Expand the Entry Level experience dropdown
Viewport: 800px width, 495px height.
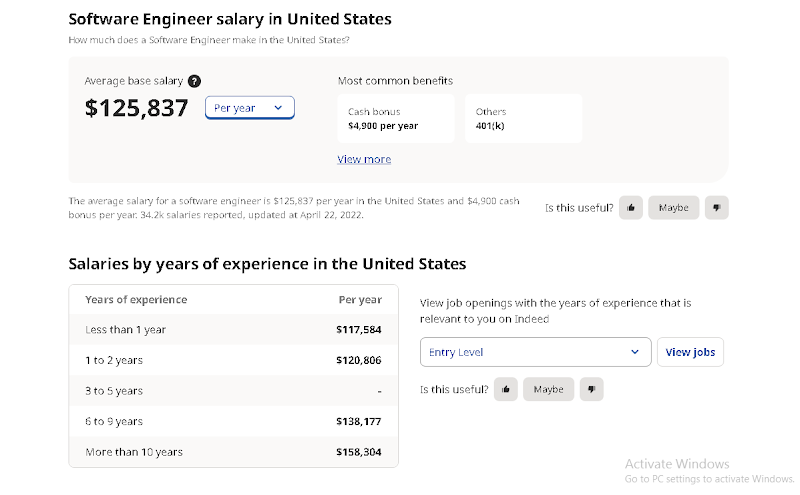point(536,352)
